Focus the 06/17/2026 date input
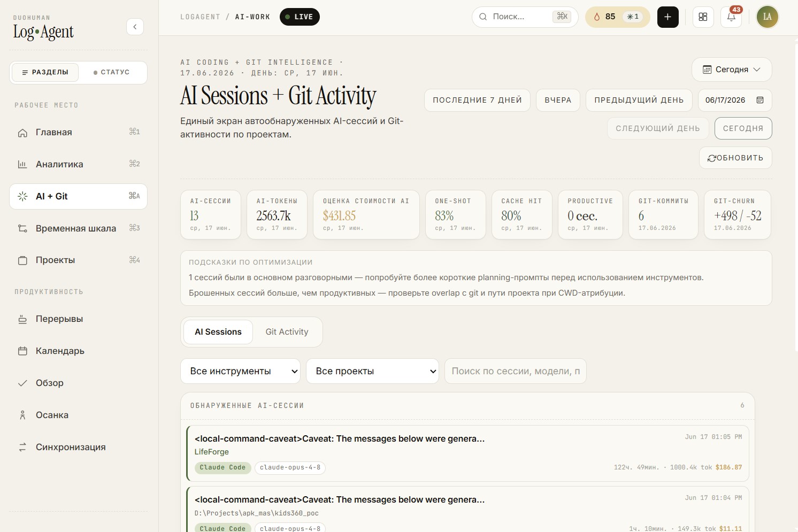This screenshot has height=532, width=798. coord(735,100)
